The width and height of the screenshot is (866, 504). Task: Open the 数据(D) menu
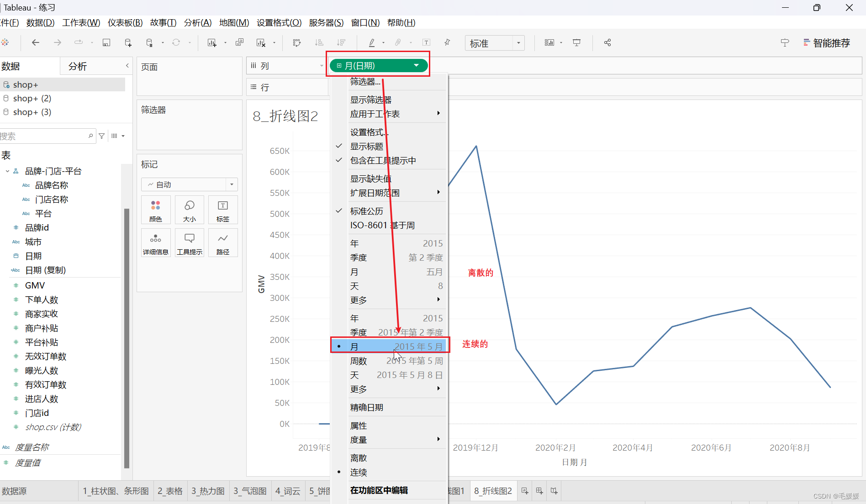pyautogui.click(x=40, y=23)
